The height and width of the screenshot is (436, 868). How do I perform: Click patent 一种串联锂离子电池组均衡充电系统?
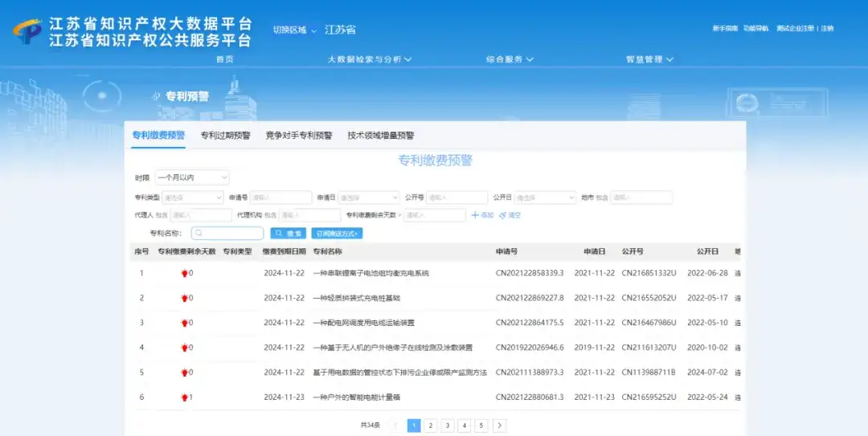point(371,273)
